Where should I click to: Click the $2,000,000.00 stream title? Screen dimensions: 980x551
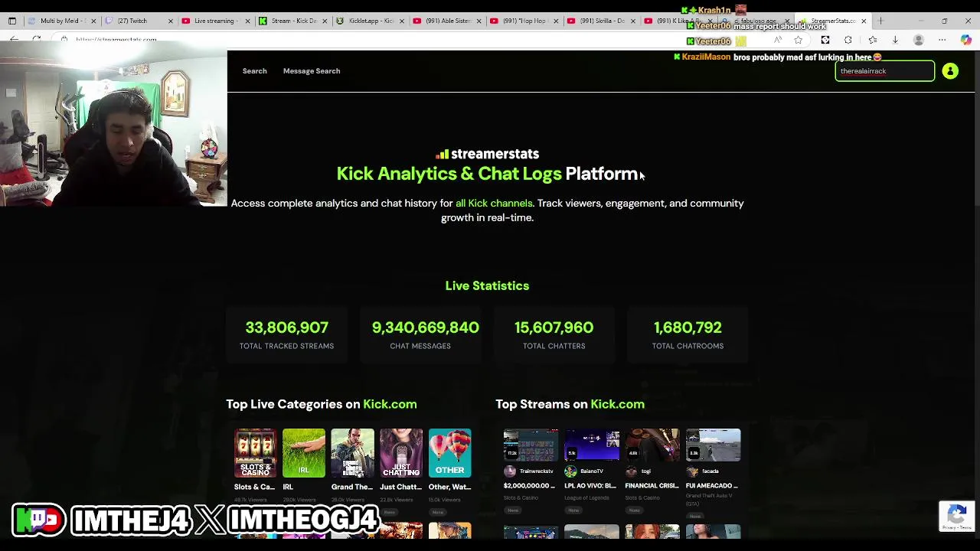click(529, 486)
